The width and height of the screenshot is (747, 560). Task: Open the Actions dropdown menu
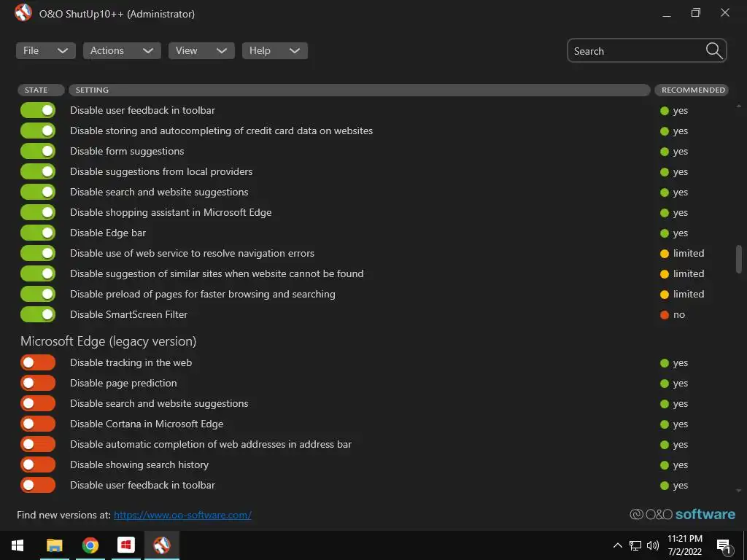pos(122,50)
